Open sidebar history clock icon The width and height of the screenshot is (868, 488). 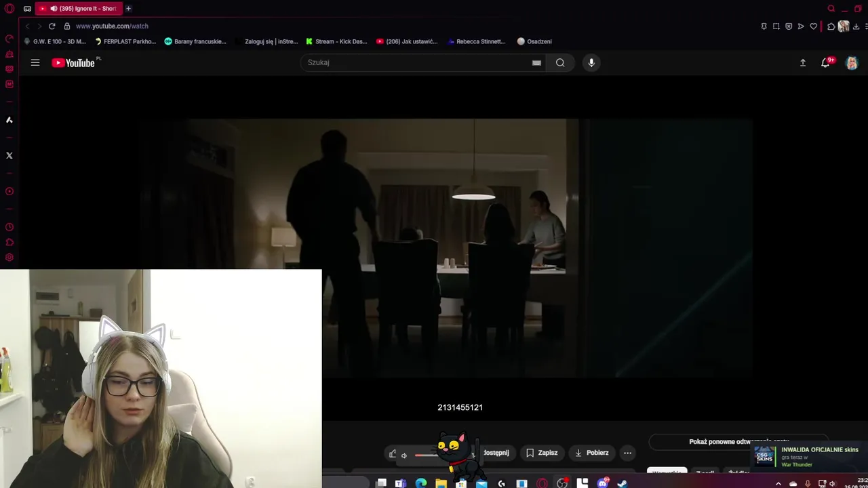point(9,227)
